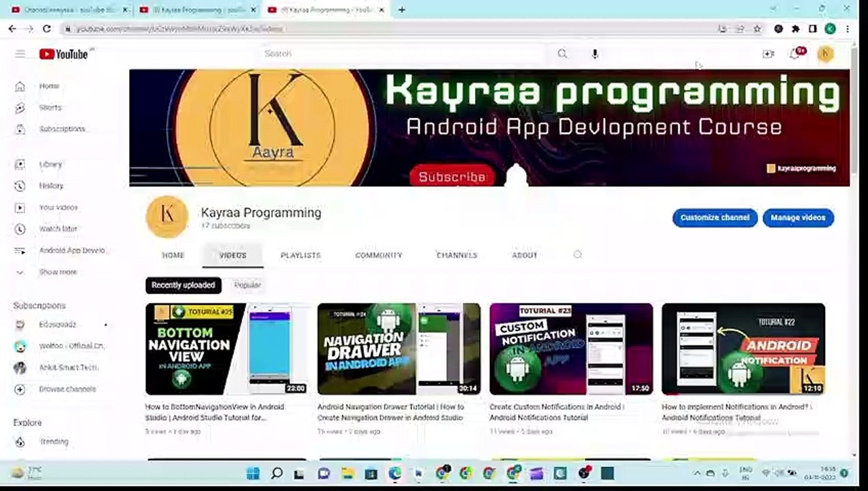Open the CHANNELS tab
The image size is (868, 491).
457,255
